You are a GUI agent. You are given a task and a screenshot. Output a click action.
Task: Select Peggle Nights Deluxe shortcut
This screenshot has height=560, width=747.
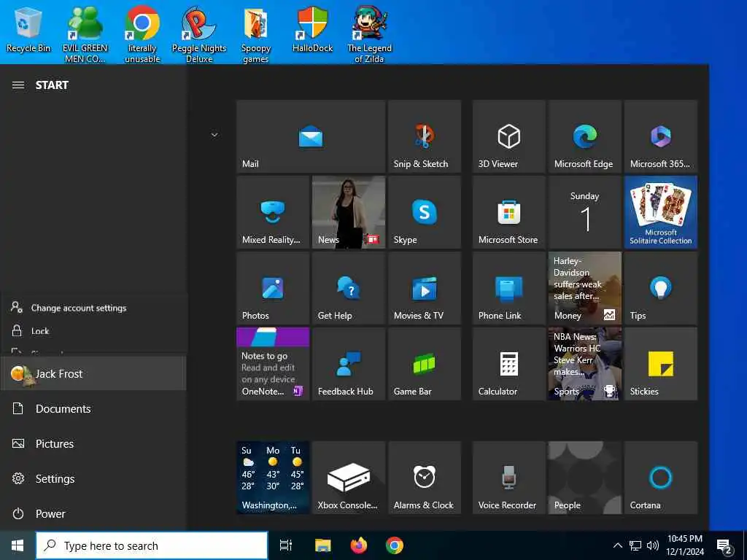[199, 34]
